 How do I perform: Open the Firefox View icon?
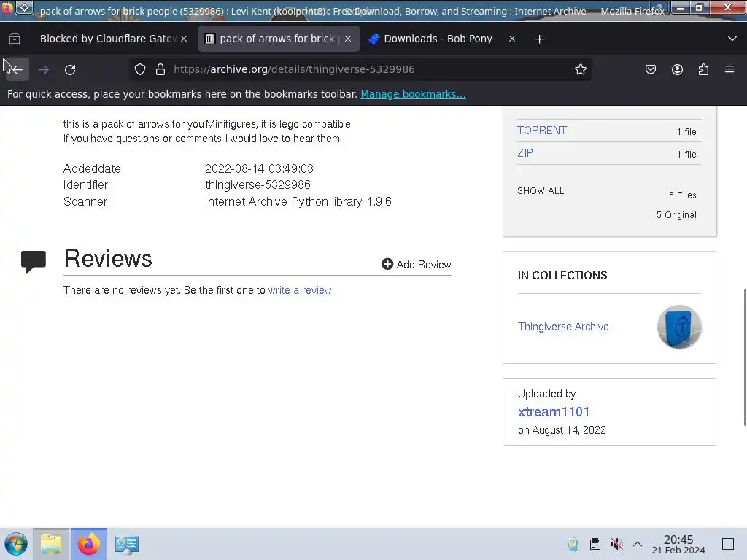click(15, 39)
